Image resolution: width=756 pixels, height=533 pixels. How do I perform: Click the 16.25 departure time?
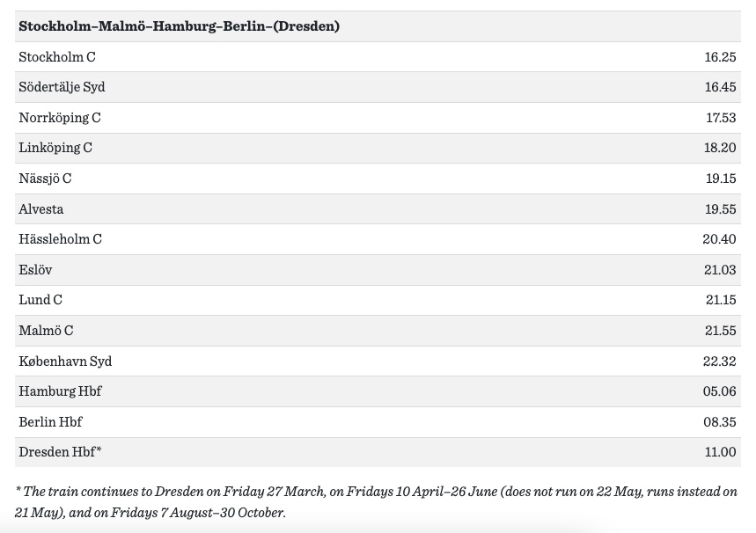coord(720,56)
